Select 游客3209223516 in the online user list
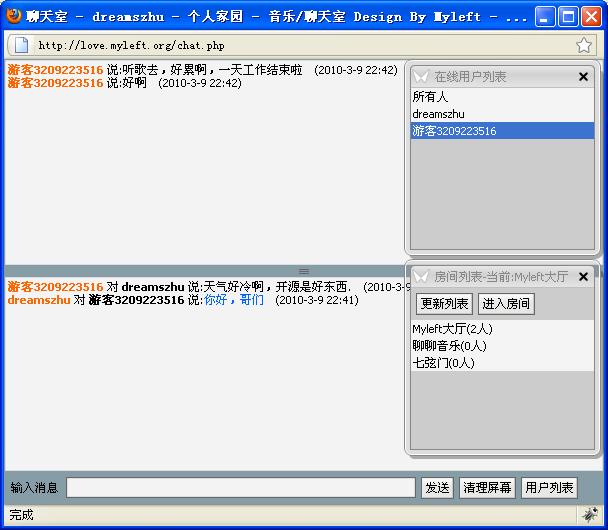 coord(502,131)
